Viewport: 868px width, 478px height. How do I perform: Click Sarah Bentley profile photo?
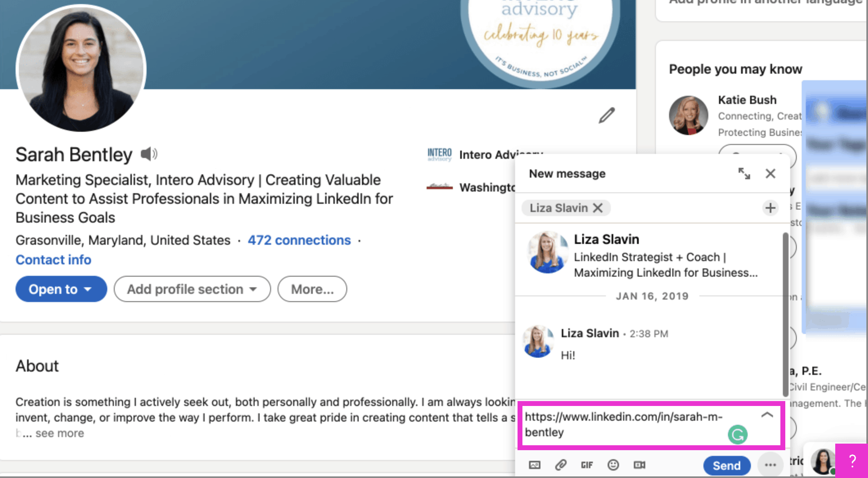(x=81, y=68)
